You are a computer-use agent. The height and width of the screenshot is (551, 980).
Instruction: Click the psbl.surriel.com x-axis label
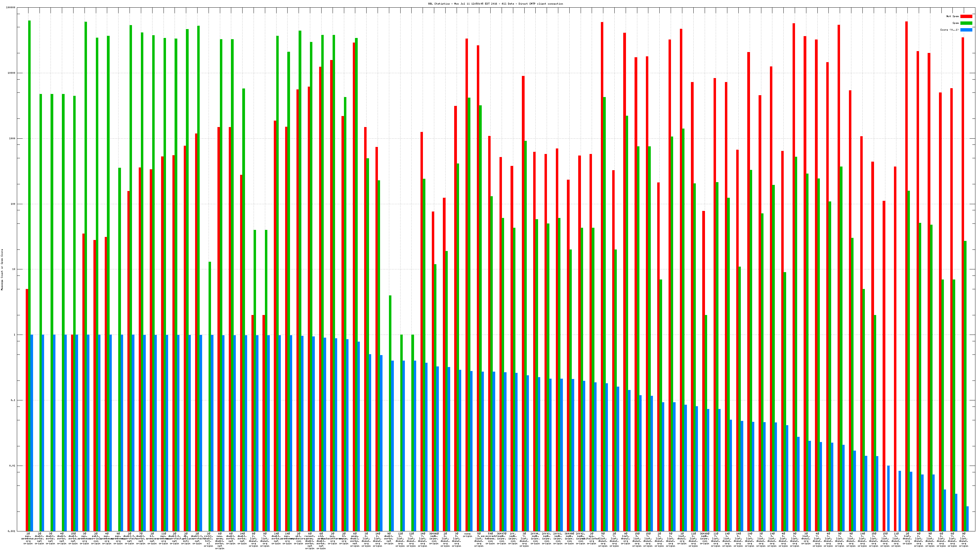point(96,538)
